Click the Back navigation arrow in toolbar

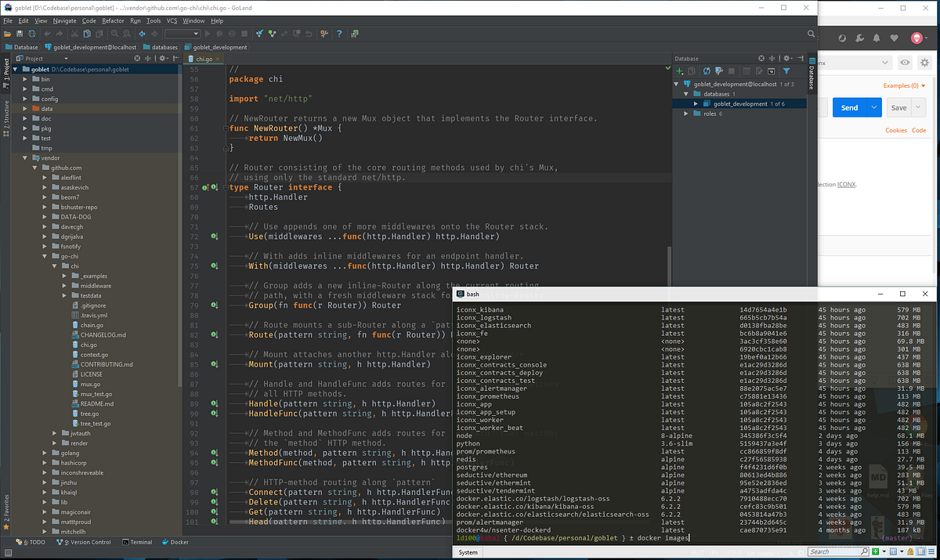pos(141,34)
